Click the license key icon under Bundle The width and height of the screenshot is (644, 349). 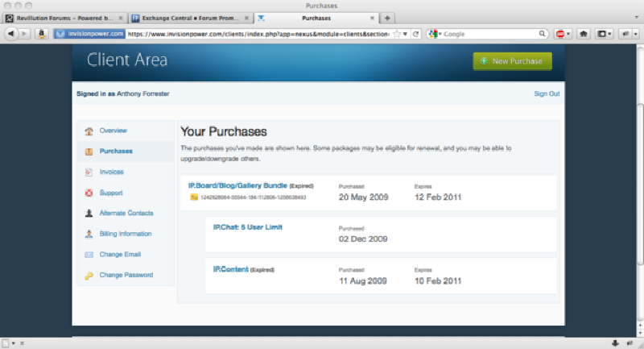(x=194, y=197)
